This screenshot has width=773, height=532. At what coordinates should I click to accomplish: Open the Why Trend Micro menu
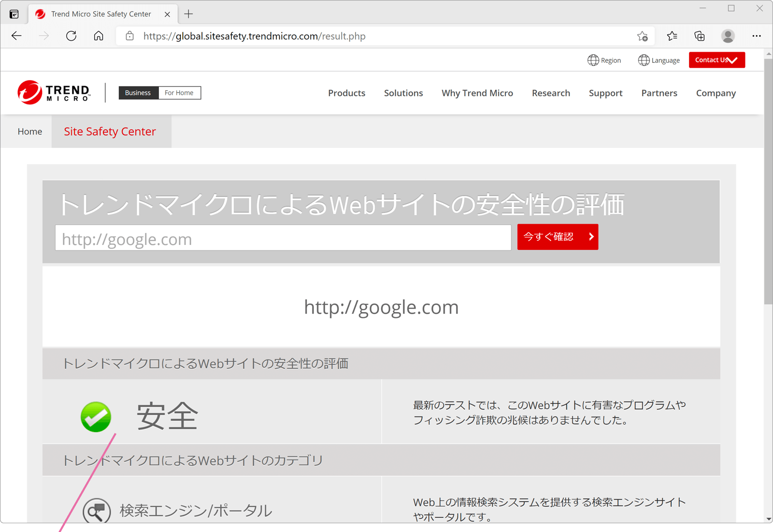point(477,93)
